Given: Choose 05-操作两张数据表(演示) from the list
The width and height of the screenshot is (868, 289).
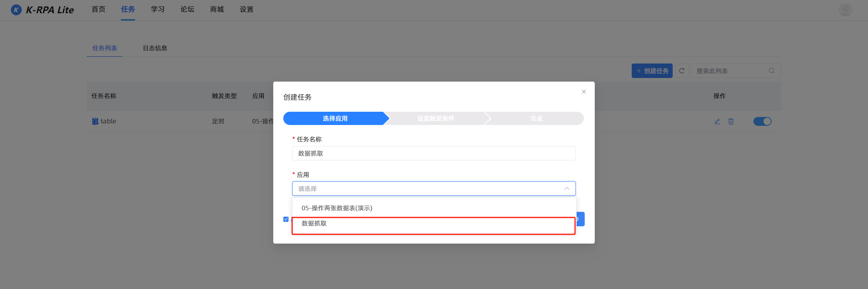Looking at the screenshot, I should (x=434, y=208).
